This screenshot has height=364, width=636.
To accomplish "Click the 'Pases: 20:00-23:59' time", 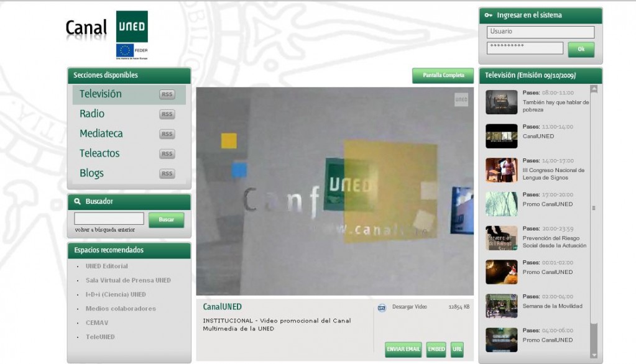I will (548, 229).
